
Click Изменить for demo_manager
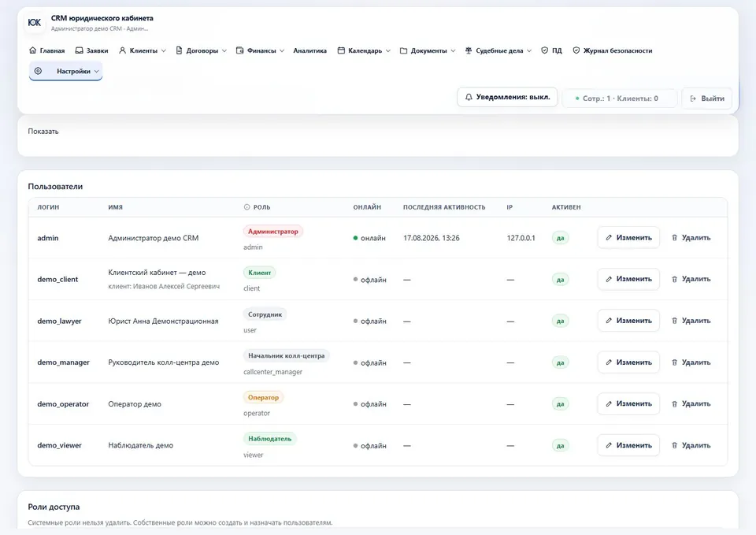click(x=628, y=362)
